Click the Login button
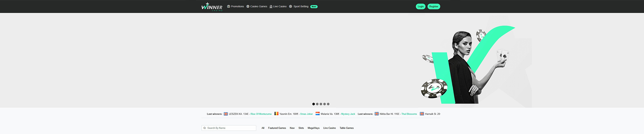644x134 pixels. click(421, 6)
